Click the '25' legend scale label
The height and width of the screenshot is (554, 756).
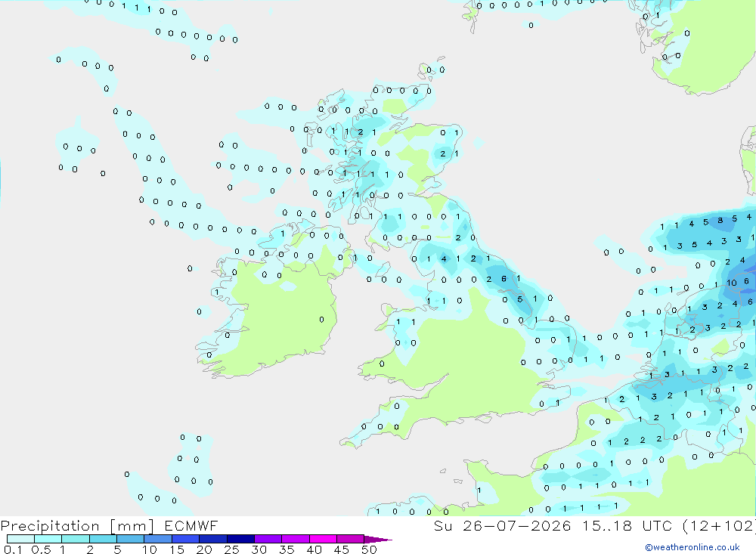pos(231,549)
